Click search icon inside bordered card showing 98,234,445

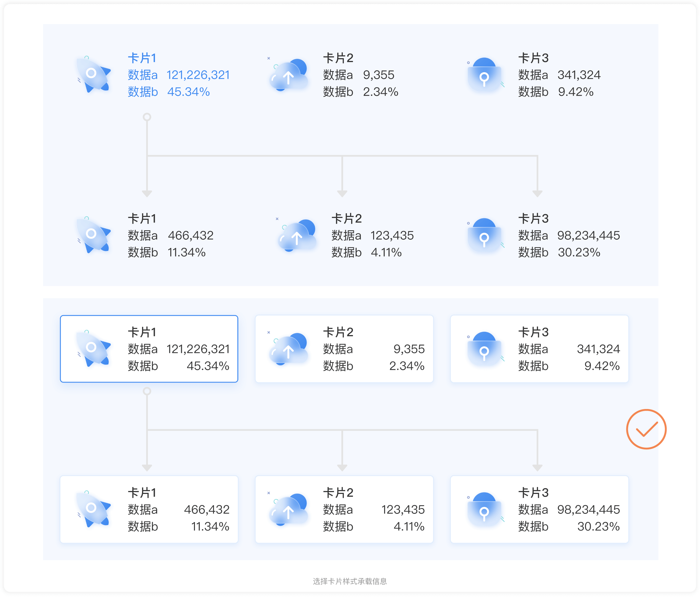coord(484,510)
